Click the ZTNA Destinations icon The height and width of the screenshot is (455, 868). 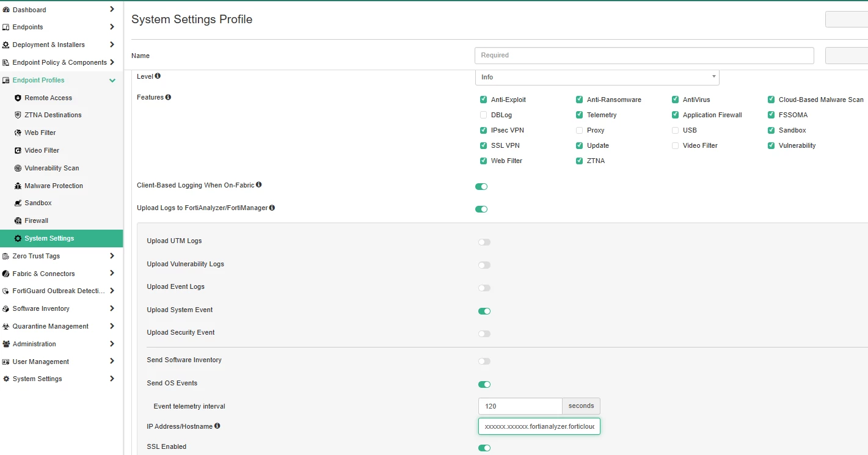pyautogui.click(x=18, y=115)
